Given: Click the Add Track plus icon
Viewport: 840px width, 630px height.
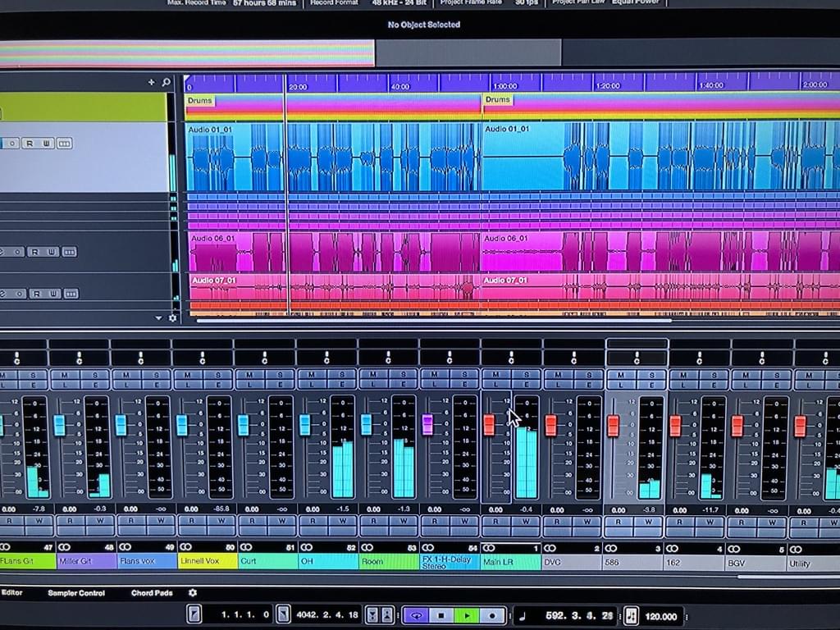Looking at the screenshot, I should click(151, 82).
